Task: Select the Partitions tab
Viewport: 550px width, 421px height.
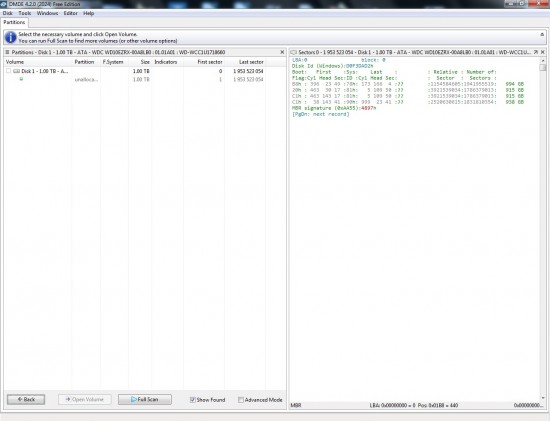Action: click(14, 22)
